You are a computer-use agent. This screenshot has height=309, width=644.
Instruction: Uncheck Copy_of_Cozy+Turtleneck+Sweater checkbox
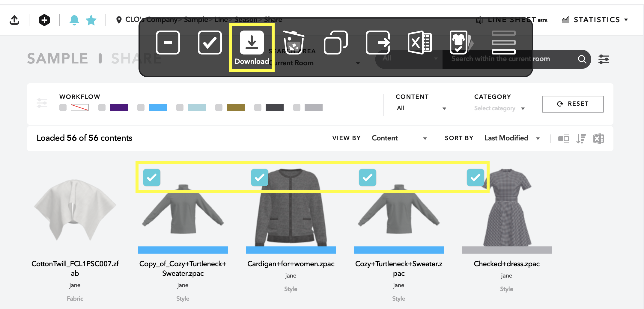click(152, 178)
